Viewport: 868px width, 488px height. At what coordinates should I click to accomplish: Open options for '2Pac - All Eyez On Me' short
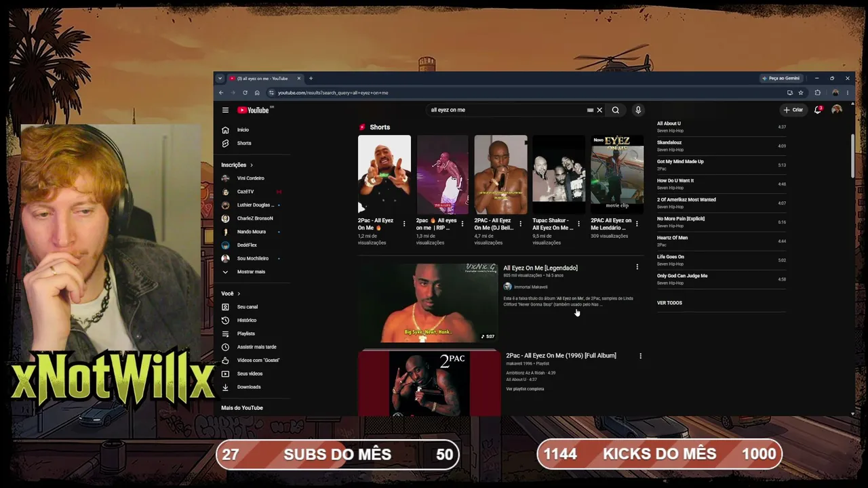pos(404,224)
